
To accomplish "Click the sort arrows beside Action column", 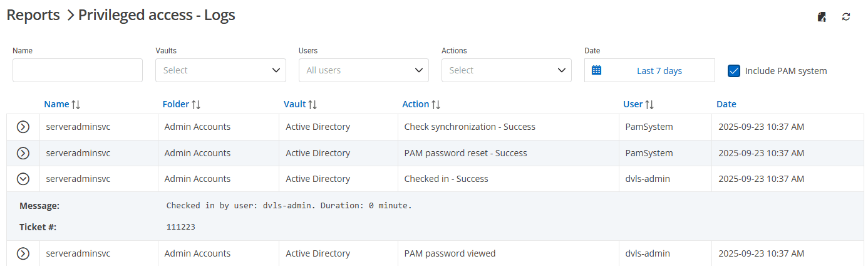I will [x=437, y=104].
